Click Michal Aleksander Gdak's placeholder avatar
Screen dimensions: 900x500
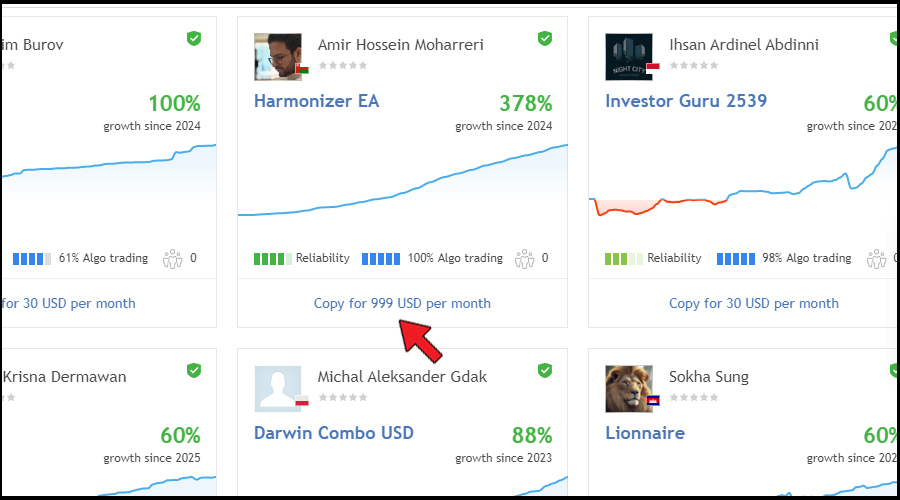tap(277, 388)
